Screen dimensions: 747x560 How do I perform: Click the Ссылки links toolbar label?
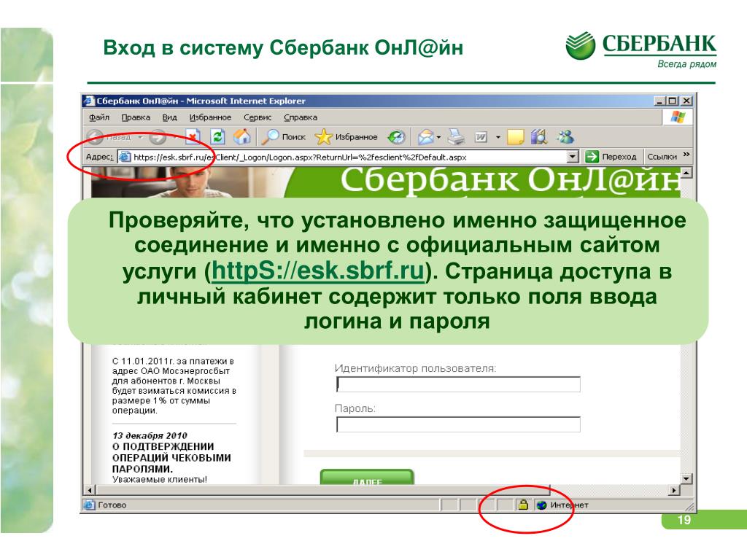(662, 157)
